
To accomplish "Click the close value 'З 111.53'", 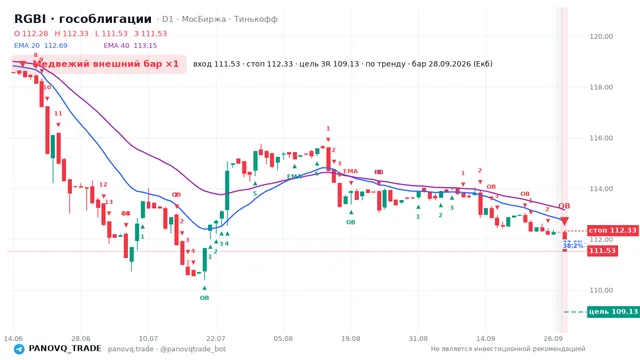I will 151,33.
